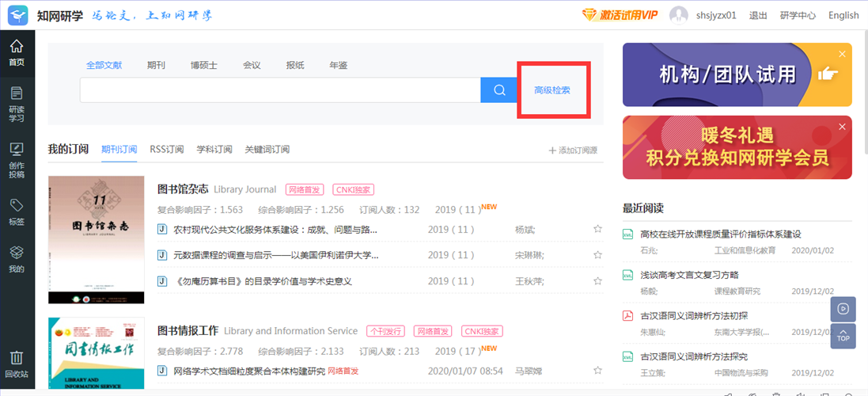The height and width of the screenshot is (396, 868).
Task: Open recent read 浅谈高考文言文复习方略
Action: pos(690,276)
